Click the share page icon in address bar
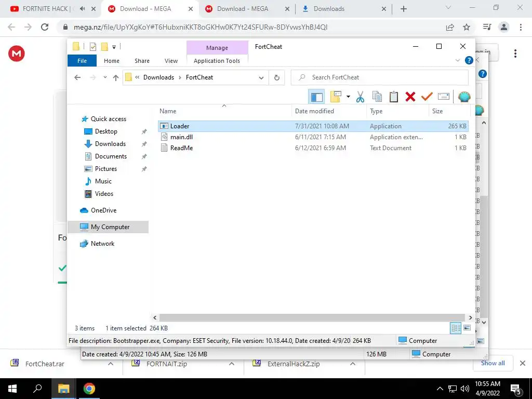Image resolution: width=532 pixels, height=399 pixels. click(450, 27)
